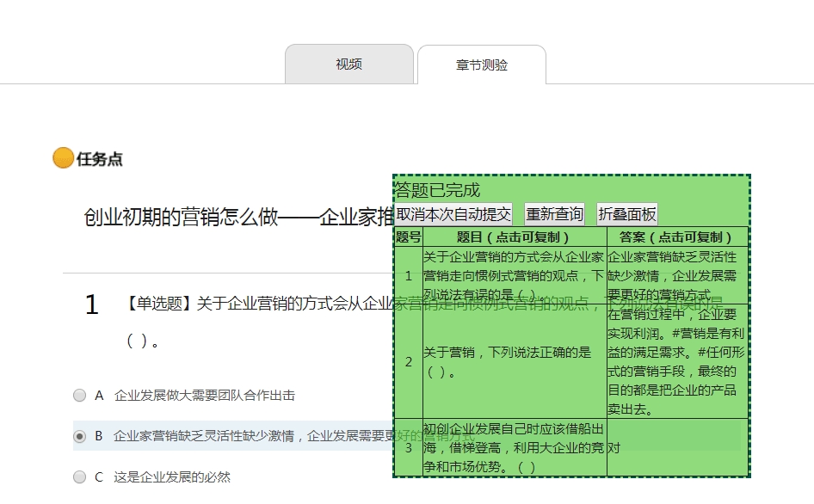The width and height of the screenshot is (814, 504).
Task: Copy the answer text in row 1
Action: pyautogui.click(x=677, y=275)
